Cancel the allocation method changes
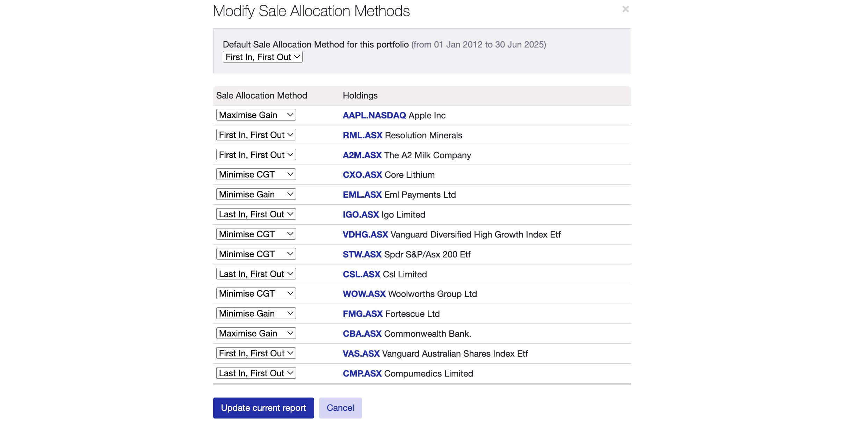This screenshot has width=868, height=422. 340,408
